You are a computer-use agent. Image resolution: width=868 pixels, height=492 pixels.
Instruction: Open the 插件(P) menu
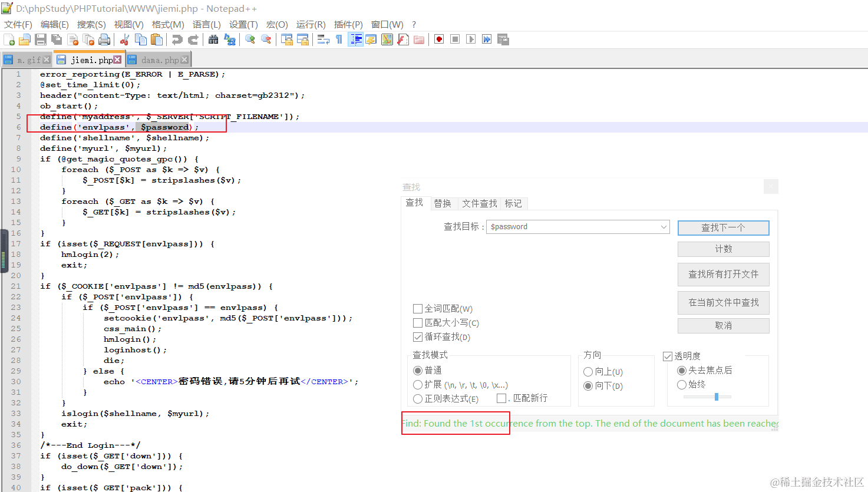point(348,24)
